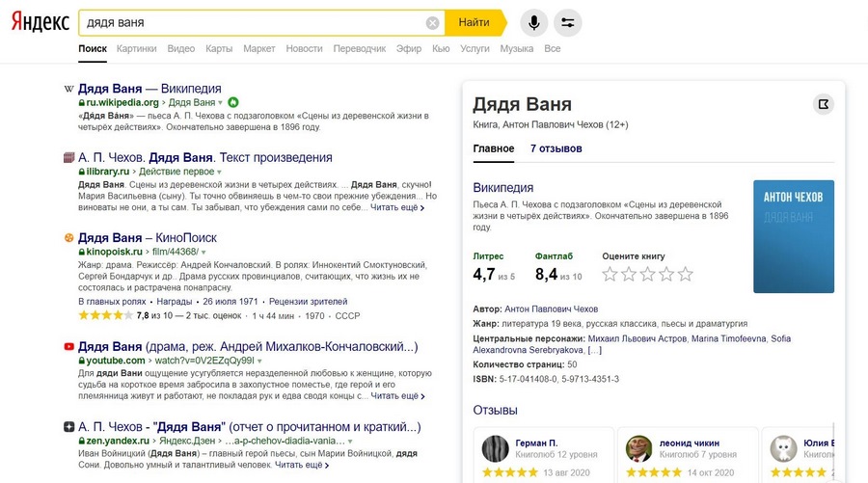Switch to the Карты tab
The image size is (868, 483).
click(219, 49)
